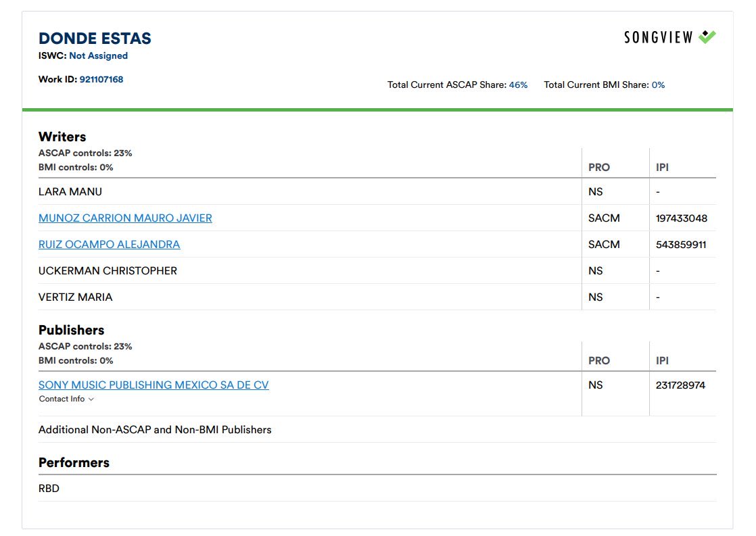Click IPI number 543859911 for Ruiz Ocampo
Viewport: 756px width, 536px height.
point(682,244)
